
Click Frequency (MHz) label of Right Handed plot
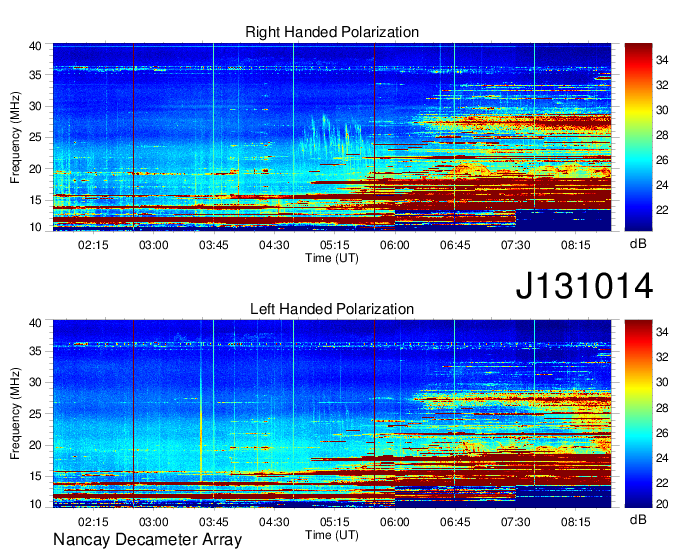click(15, 137)
